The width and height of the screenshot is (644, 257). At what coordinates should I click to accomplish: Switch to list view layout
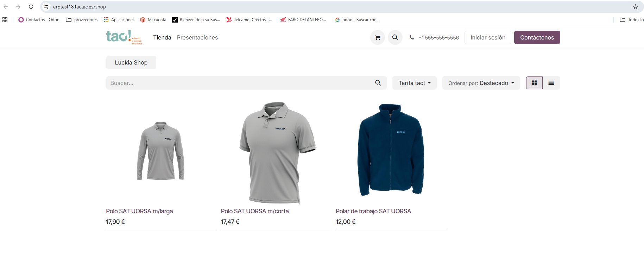pyautogui.click(x=551, y=83)
